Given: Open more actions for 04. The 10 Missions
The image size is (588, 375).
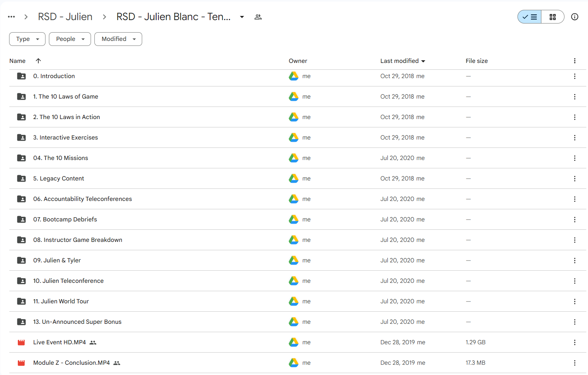Looking at the screenshot, I should pyautogui.click(x=575, y=158).
